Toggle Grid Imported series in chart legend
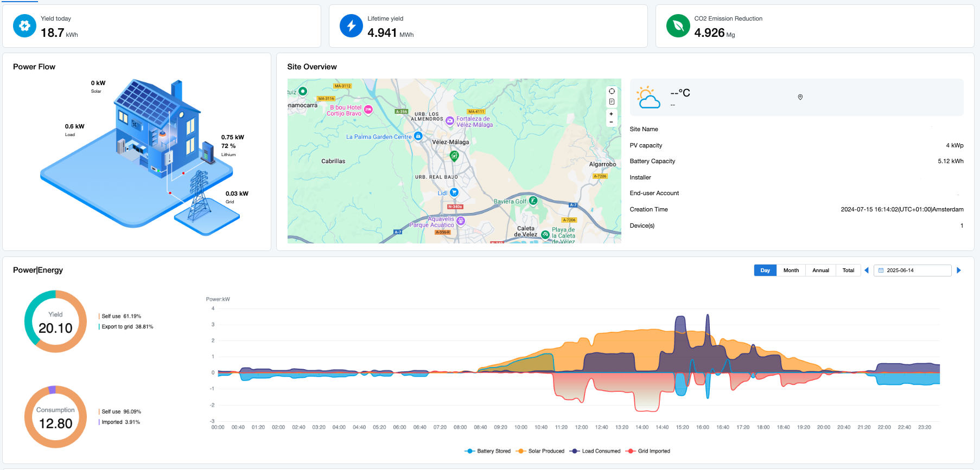The height and width of the screenshot is (470, 980). tap(648, 451)
